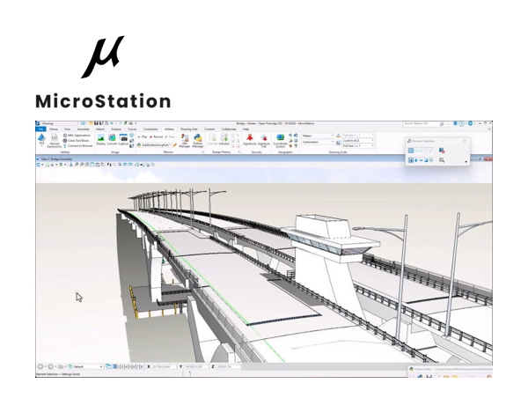Click the Capture image icon

[123, 139]
